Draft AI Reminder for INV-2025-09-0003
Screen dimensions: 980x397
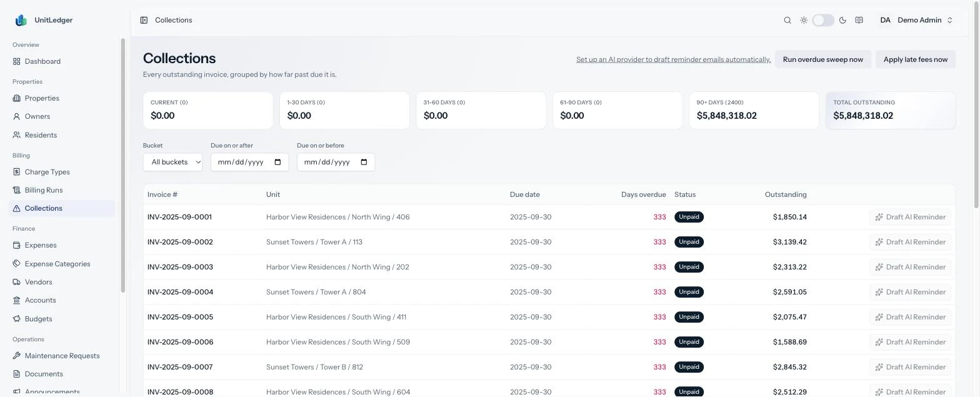tap(910, 267)
